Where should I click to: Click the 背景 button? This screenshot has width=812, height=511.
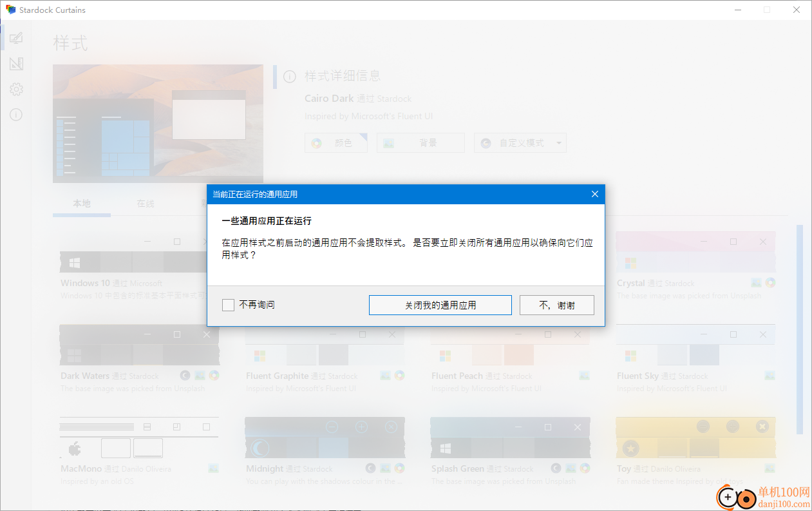point(420,143)
